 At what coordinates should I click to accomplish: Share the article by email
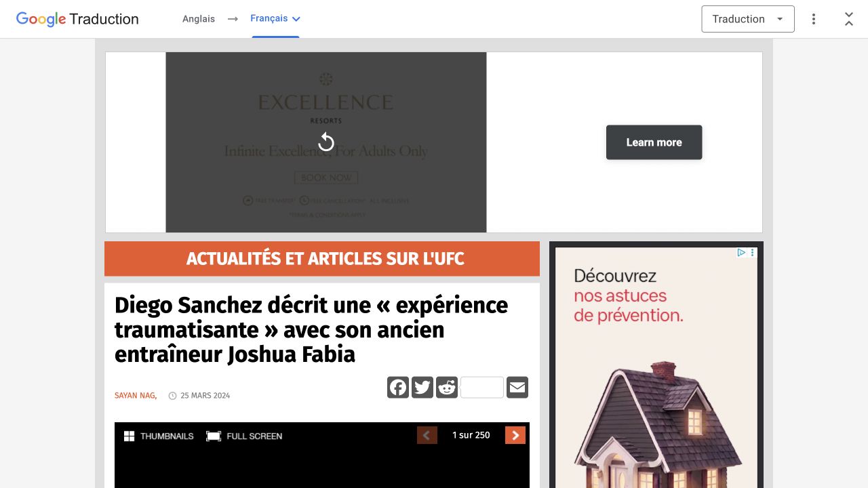pyautogui.click(x=517, y=388)
